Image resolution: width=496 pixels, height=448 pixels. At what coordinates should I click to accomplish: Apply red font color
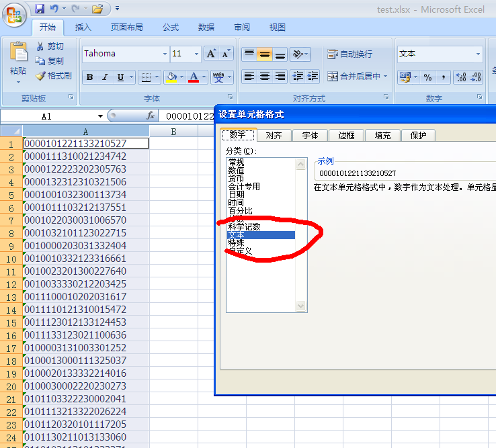(x=194, y=77)
